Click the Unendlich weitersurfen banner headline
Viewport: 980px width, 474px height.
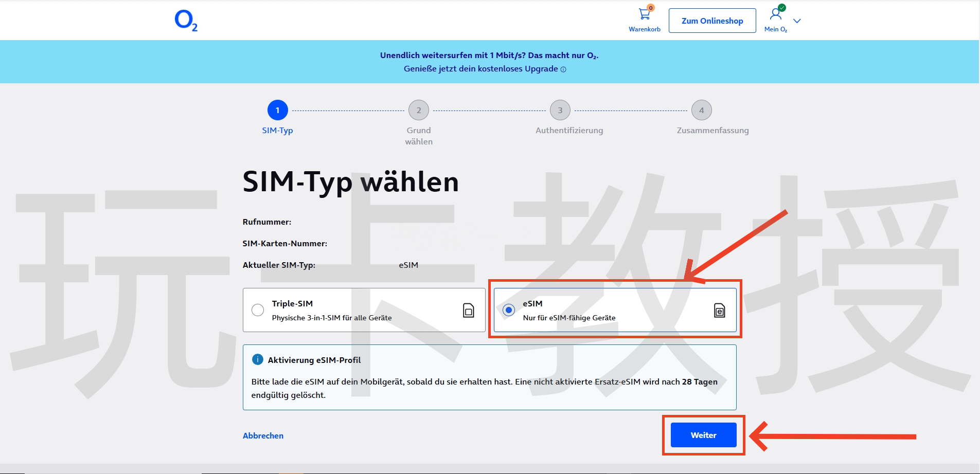point(489,56)
